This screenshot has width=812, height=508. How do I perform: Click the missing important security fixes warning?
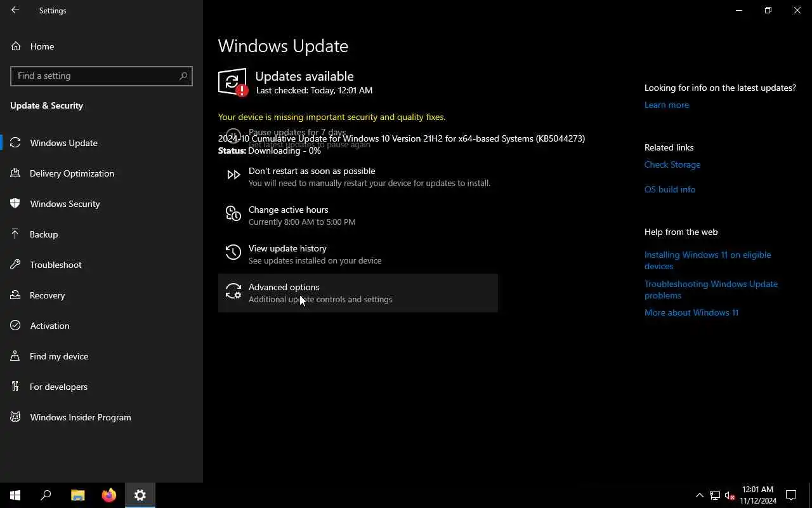point(332,117)
